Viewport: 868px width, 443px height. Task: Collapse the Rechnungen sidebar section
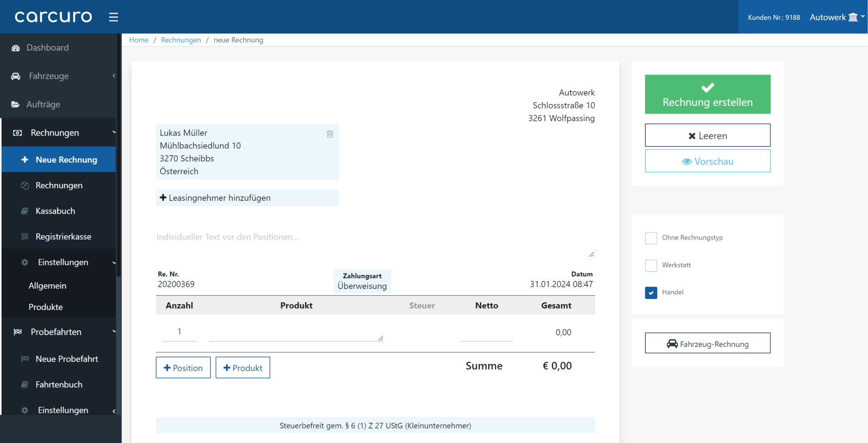59,133
